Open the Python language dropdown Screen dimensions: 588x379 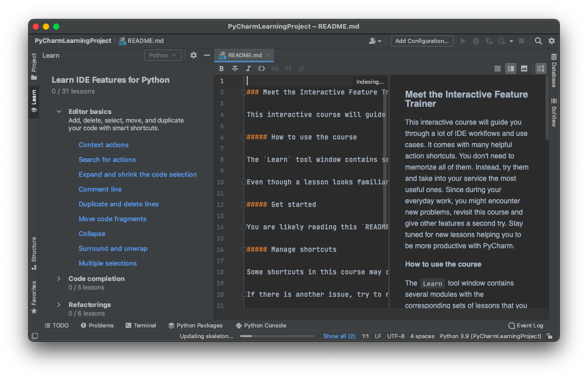(163, 55)
